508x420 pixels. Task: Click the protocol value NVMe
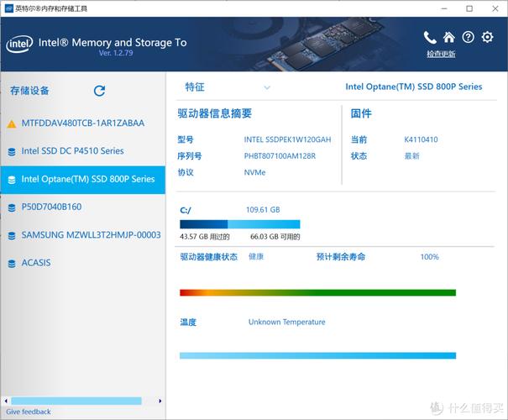pos(254,172)
